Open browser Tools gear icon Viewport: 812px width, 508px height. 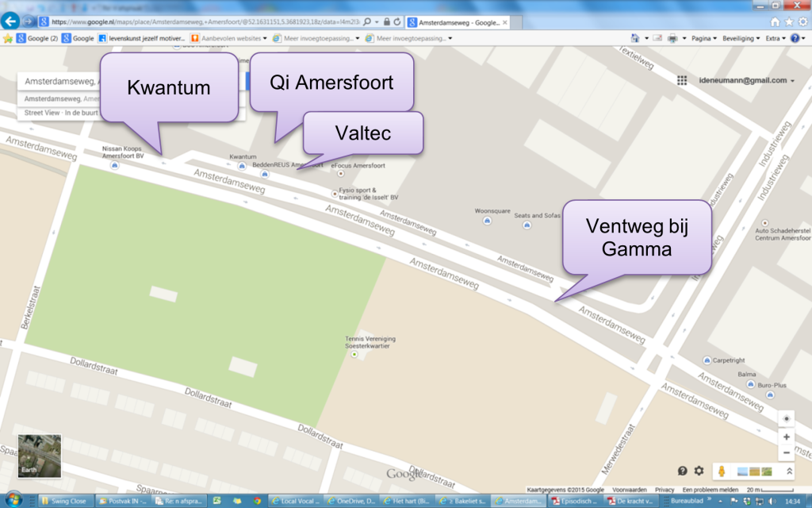click(802, 21)
